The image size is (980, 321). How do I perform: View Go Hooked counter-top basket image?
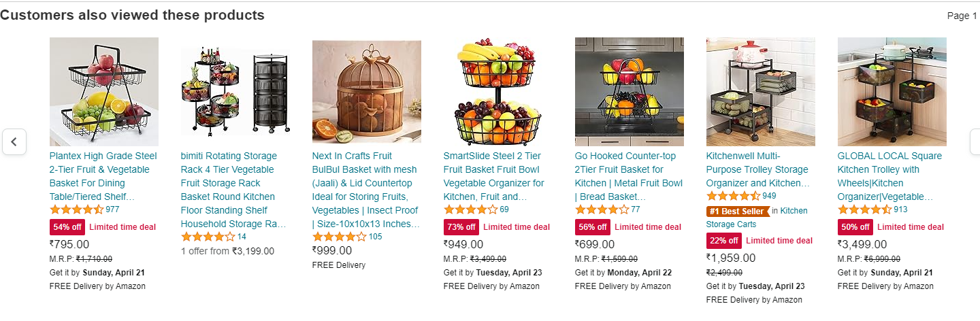630,92
